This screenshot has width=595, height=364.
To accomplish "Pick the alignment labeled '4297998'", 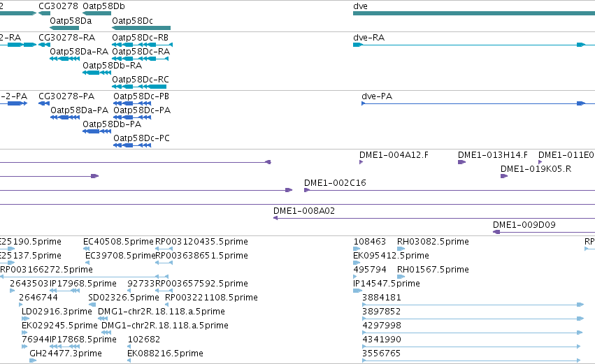I will [x=382, y=326].
